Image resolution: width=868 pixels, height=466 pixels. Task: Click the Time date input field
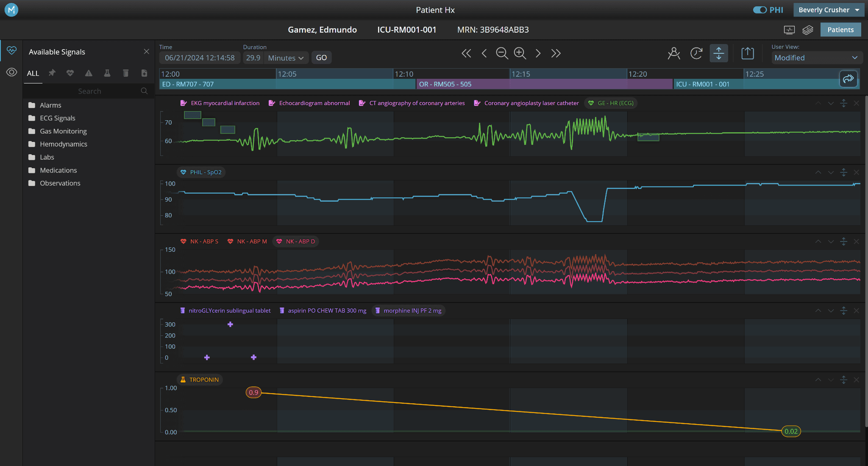pyautogui.click(x=200, y=58)
